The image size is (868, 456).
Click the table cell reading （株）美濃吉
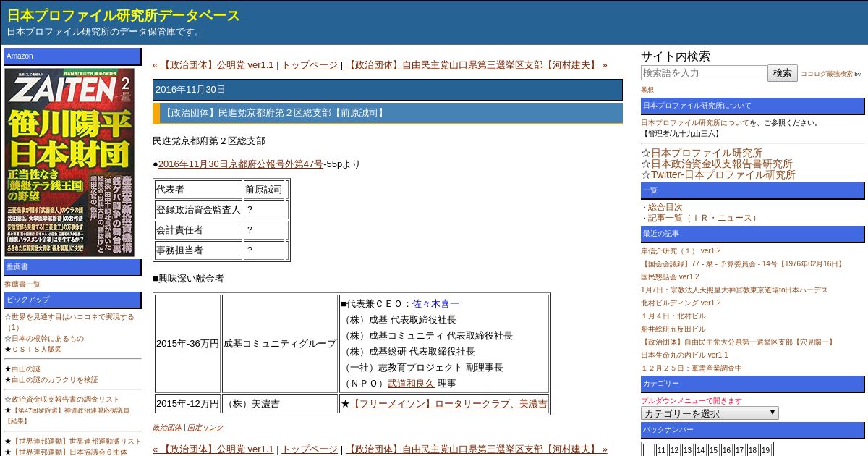pyautogui.click(x=280, y=404)
